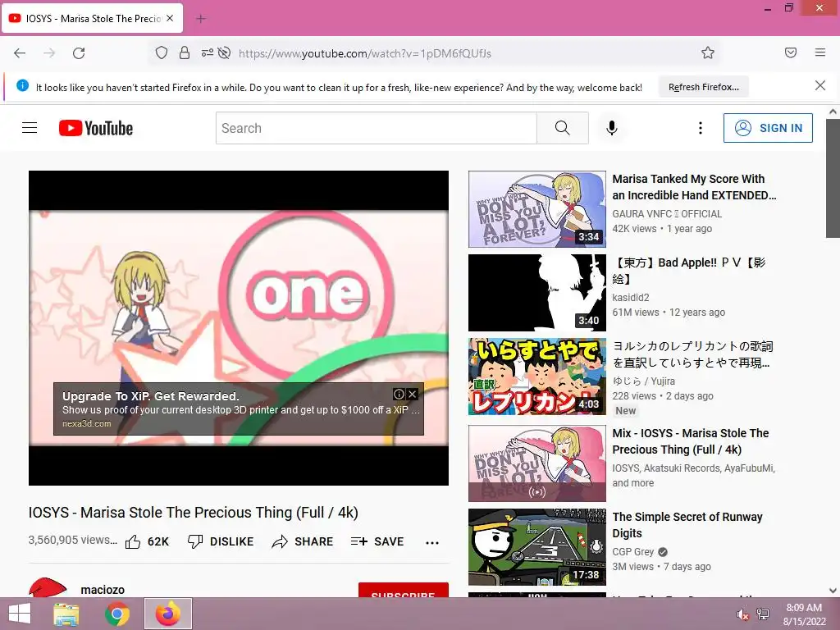The height and width of the screenshot is (630, 840).
Task: Open the Windows Start menu
Action: point(20,614)
